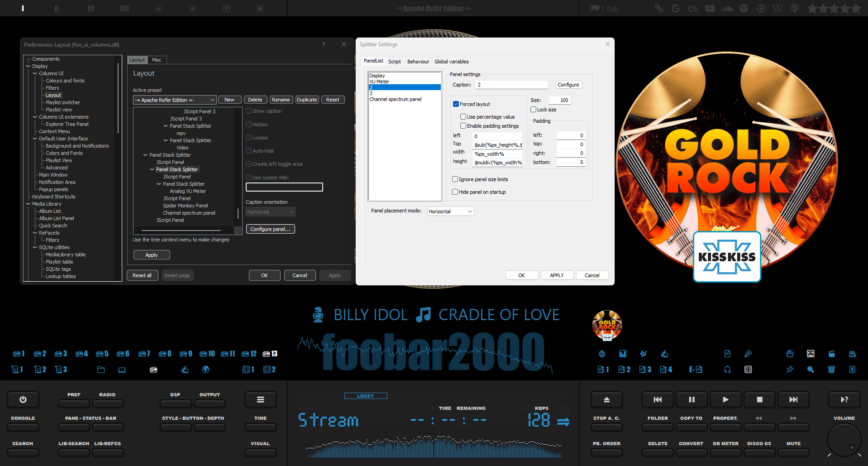
Task: Check Enable padding settings
Action: point(463,126)
